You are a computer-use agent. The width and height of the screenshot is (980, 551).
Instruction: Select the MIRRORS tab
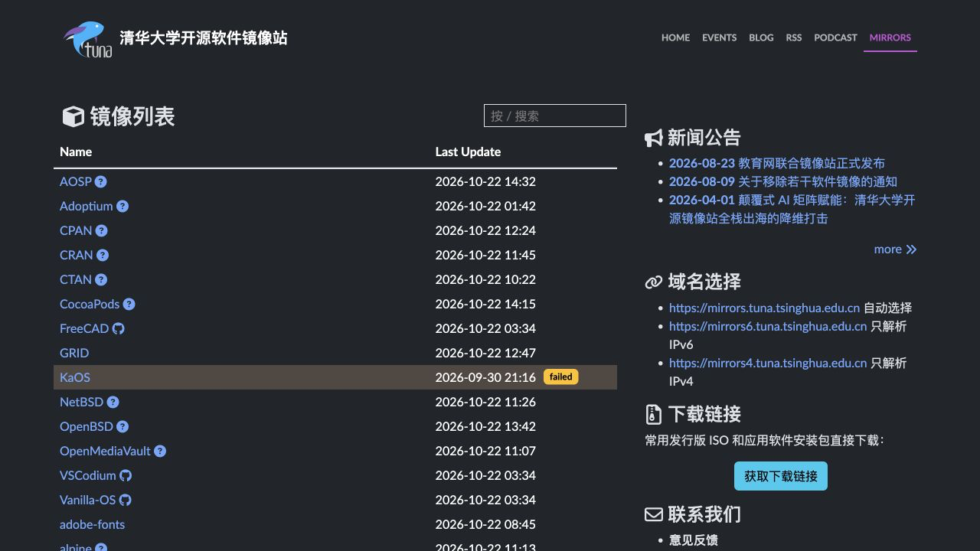click(x=890, y=37)
